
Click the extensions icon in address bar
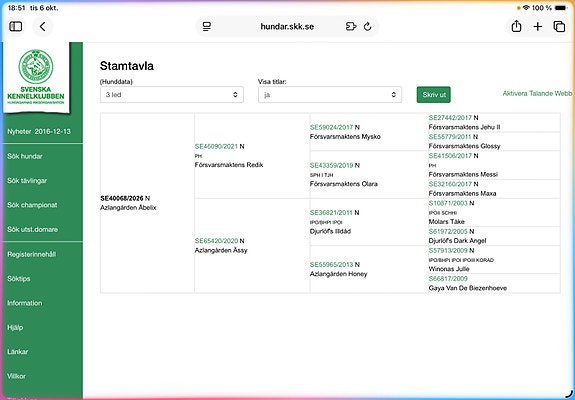(351, 26)
